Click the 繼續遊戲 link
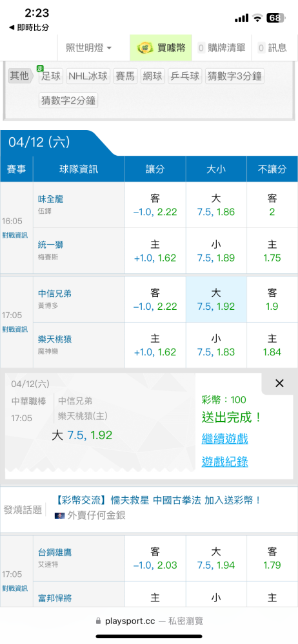The image size is (298, 644). click(224, 439)
